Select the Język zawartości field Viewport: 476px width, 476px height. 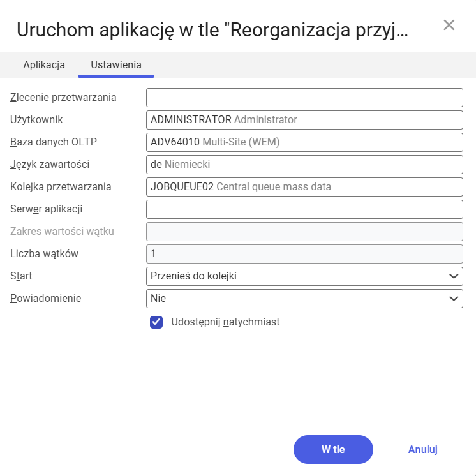[x=304, y=164]
